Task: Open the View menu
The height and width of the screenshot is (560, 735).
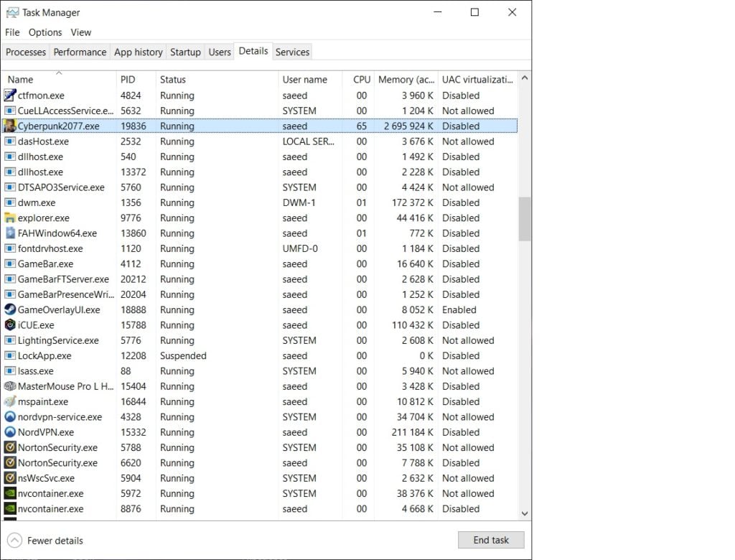Action: 80,32
